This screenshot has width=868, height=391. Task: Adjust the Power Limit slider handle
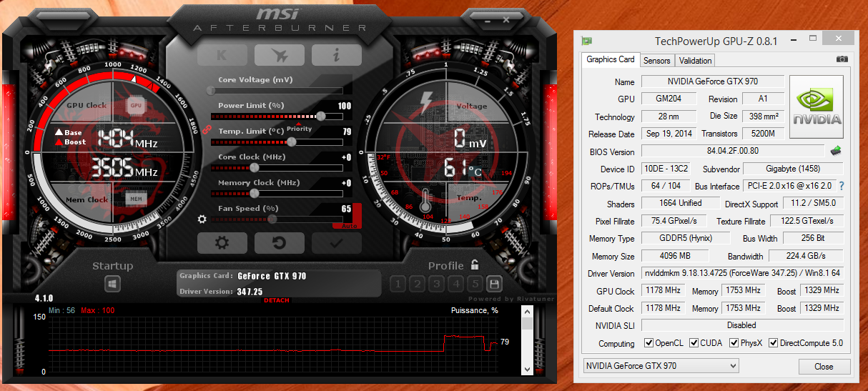tap(321, 116)
